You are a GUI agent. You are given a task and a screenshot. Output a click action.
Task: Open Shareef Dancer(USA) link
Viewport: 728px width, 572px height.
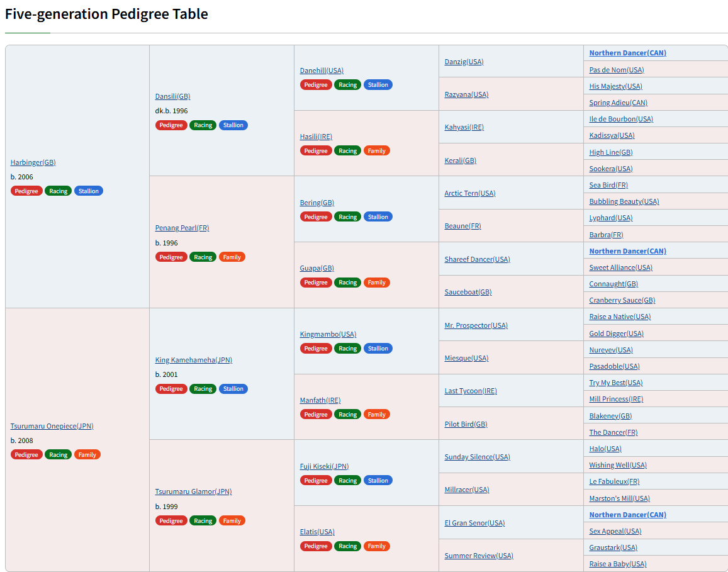478,259
